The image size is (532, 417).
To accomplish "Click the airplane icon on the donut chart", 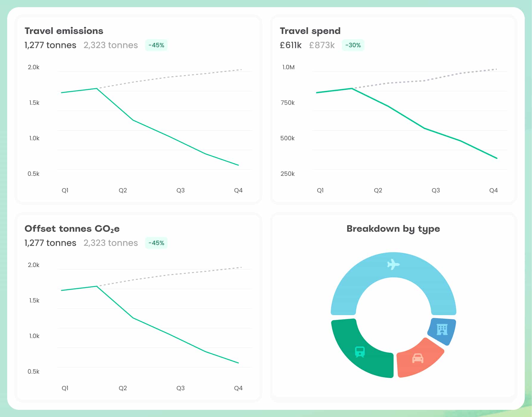I will [393, 264].
